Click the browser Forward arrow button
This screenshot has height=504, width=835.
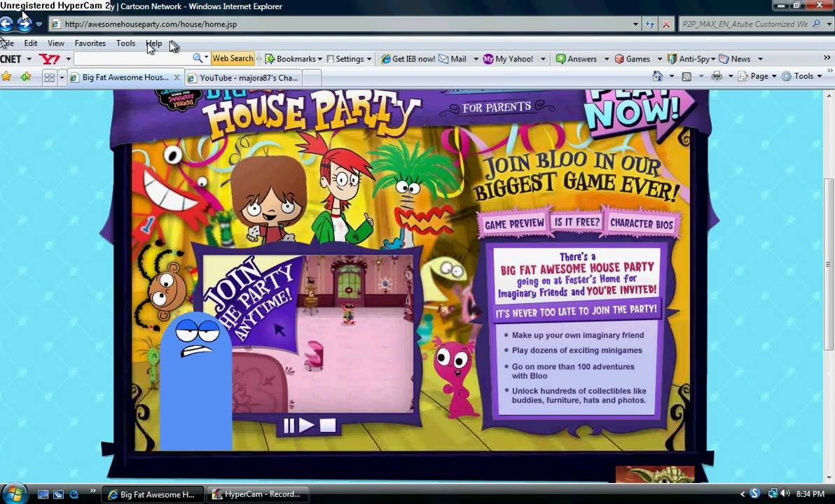click(x=24, y=24)
